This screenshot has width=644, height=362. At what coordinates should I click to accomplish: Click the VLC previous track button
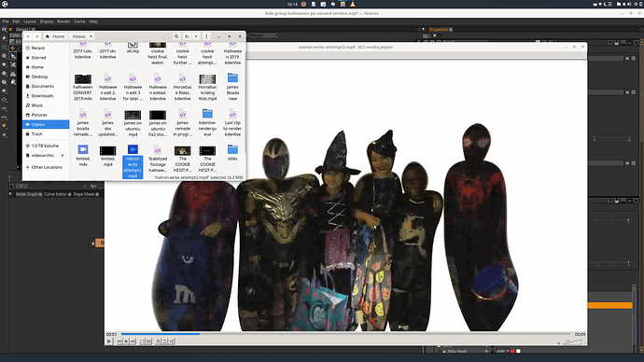click(119, 341)
